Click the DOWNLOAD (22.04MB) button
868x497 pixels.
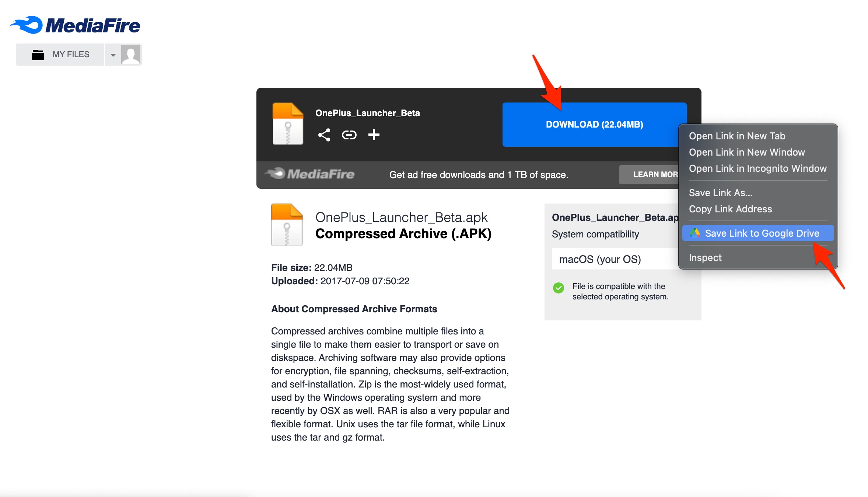tap(594, 124)
